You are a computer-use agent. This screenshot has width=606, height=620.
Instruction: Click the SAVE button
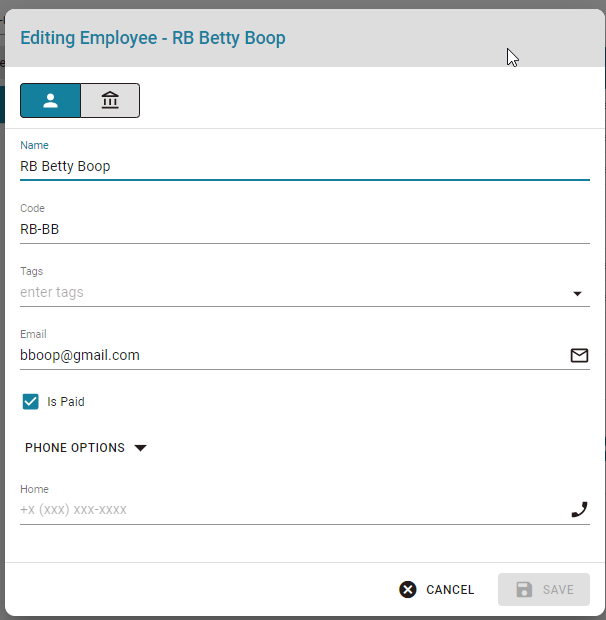tap(544, 590)
